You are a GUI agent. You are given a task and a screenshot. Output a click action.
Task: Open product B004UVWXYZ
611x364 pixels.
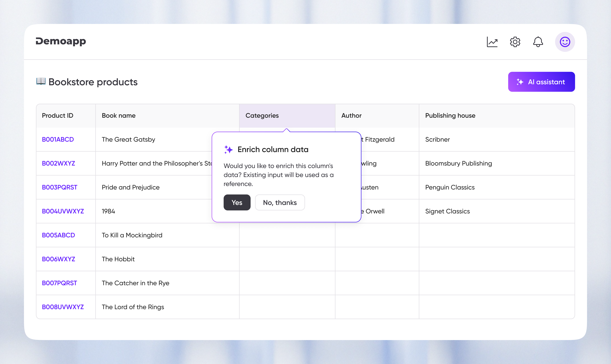(x=63, y=211)
